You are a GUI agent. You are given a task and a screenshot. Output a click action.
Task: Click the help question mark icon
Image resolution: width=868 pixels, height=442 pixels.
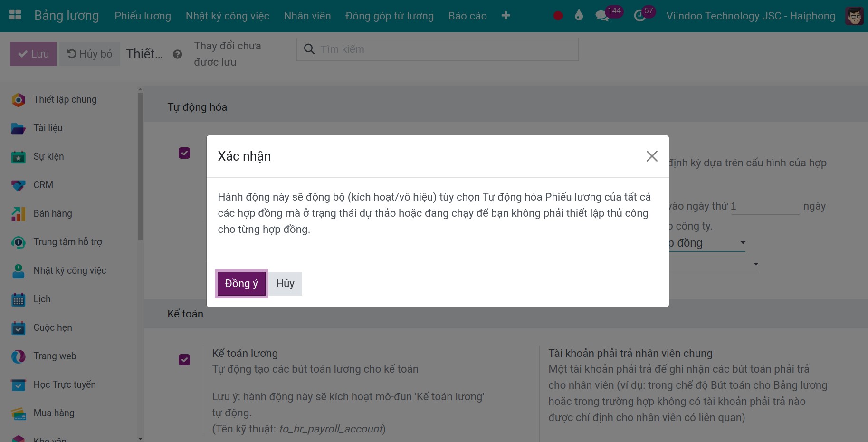177,54
